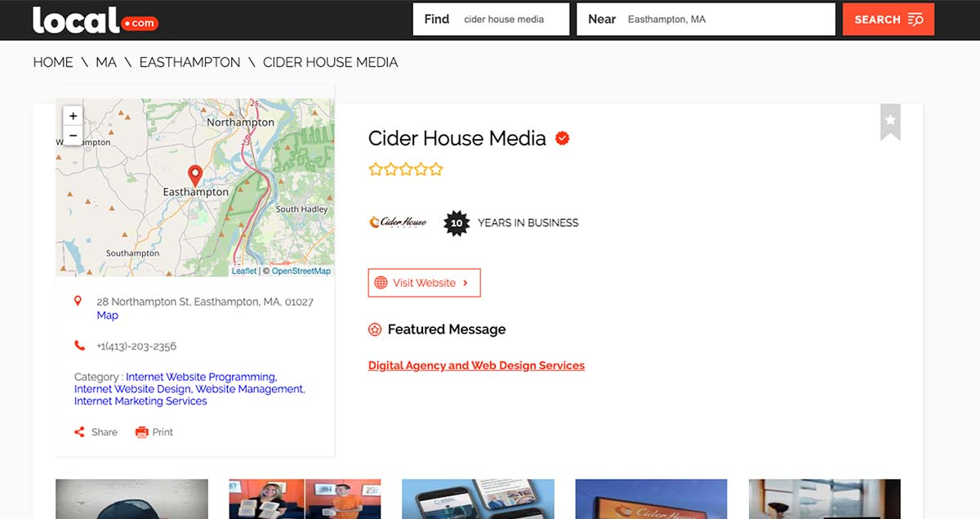The image size is (980, 519).
Task: Open the Visit Website button
Action: coord(424,283)
